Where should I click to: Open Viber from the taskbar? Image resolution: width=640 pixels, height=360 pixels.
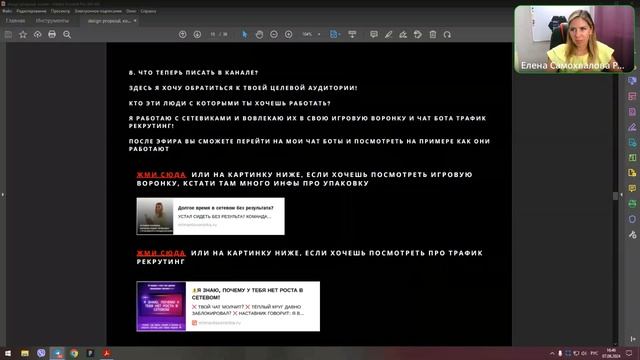pos(41,353)
